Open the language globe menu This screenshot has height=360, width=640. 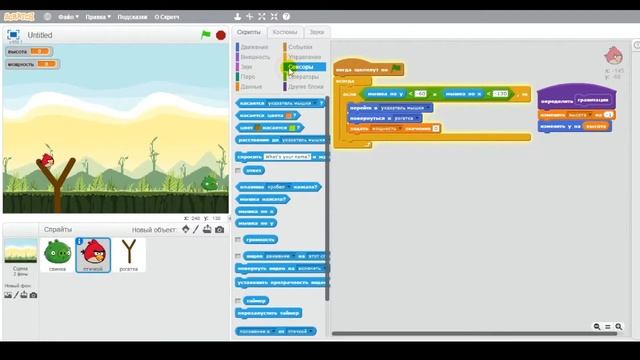(47, 17)
